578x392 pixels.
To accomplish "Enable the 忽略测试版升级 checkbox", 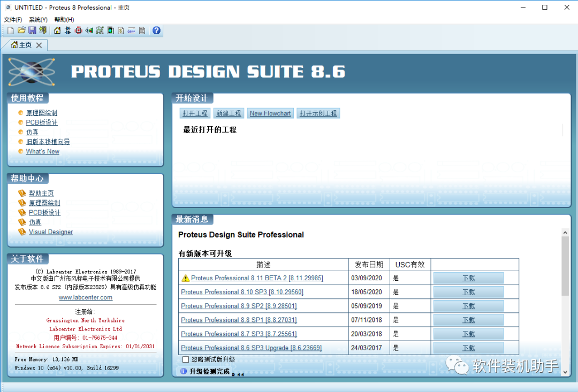I will (186, 359).
